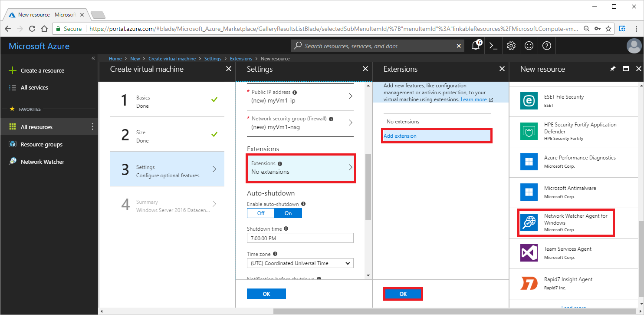The image size is (644, 315).
Task: Show info tooltip for Enable auto-shutdown
Action: click(303, 204)
